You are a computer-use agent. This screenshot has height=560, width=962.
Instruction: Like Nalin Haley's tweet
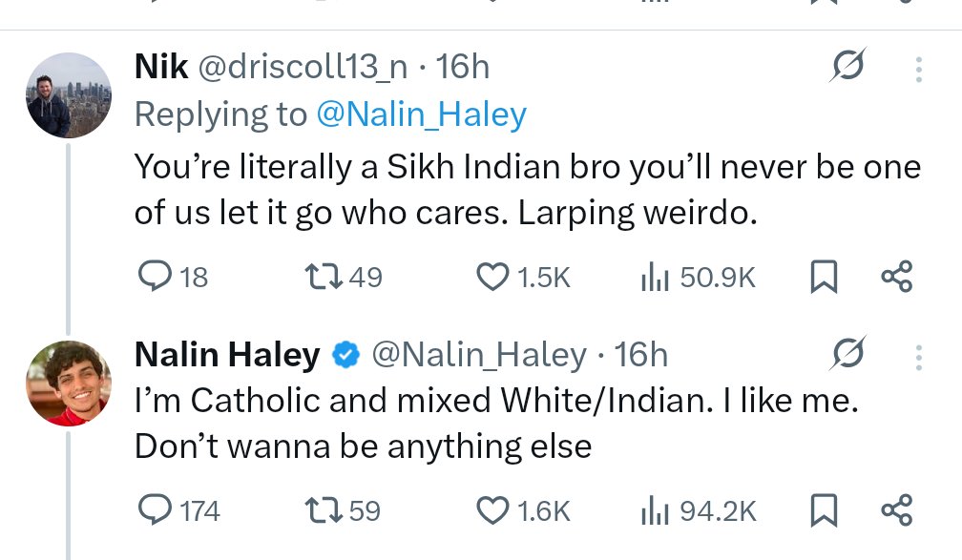[492, 510]
